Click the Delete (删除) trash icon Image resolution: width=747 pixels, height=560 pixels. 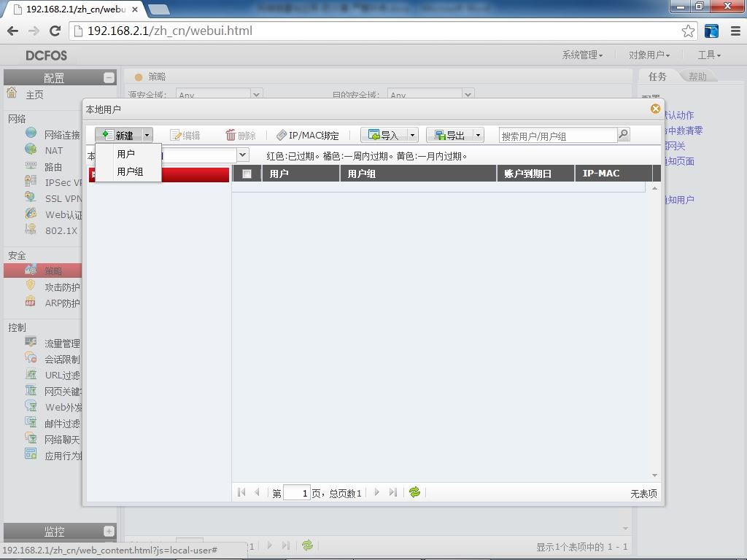tap(231, 135)
